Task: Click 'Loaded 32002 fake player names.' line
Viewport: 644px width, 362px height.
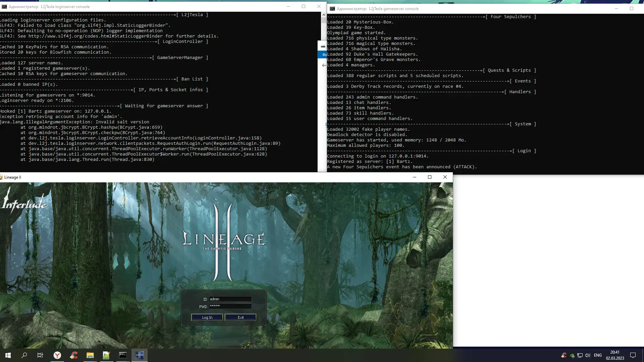Action: pos(368,129)
